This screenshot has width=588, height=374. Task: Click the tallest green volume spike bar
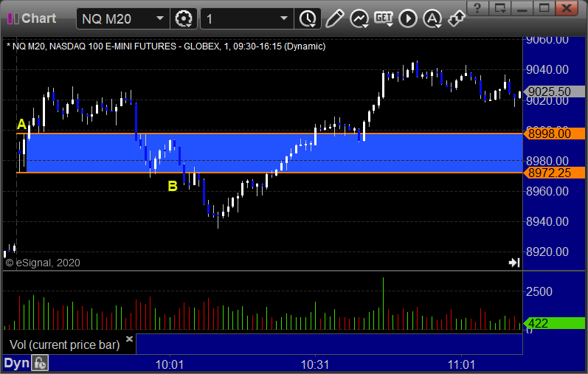383,303
